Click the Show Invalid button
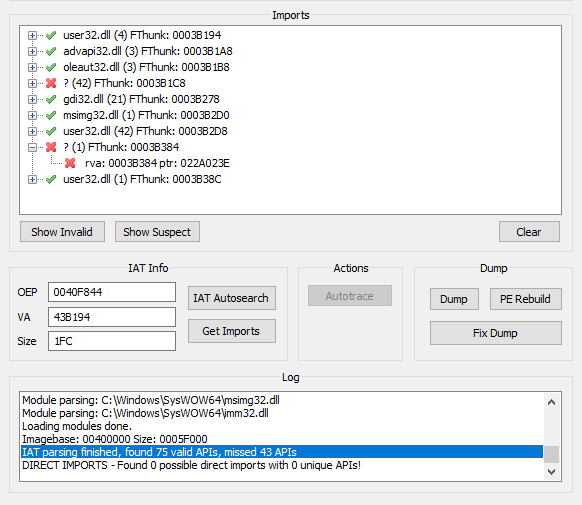 62,232
